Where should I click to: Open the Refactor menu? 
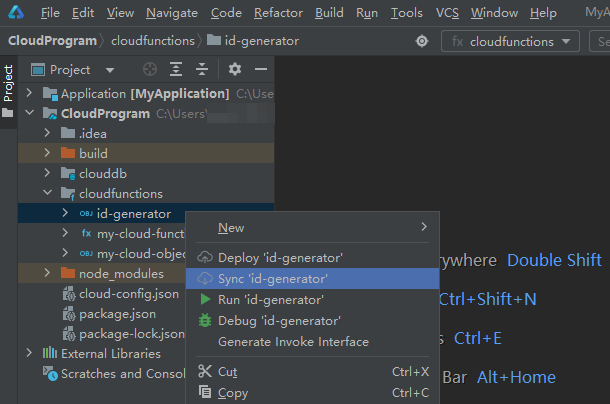click(x=278, y=13)
